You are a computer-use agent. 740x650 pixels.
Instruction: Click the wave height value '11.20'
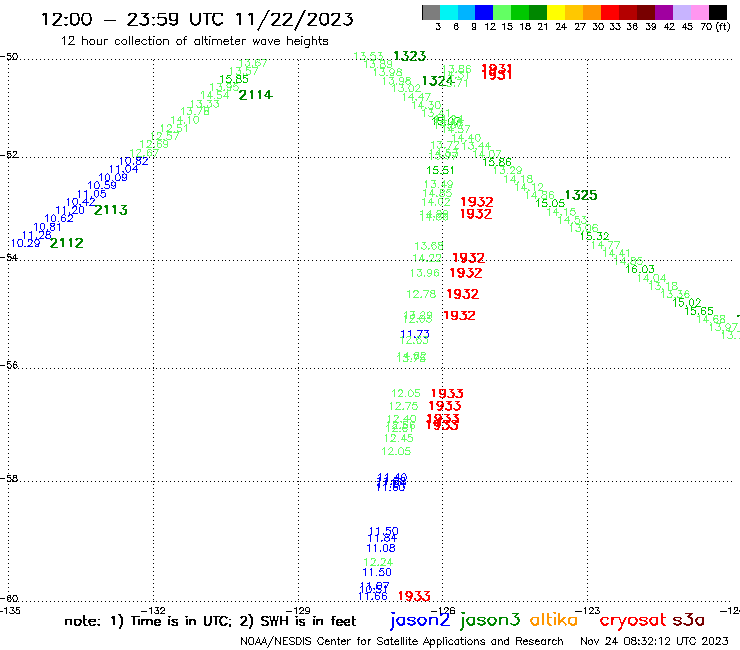[x=70, y=210]
